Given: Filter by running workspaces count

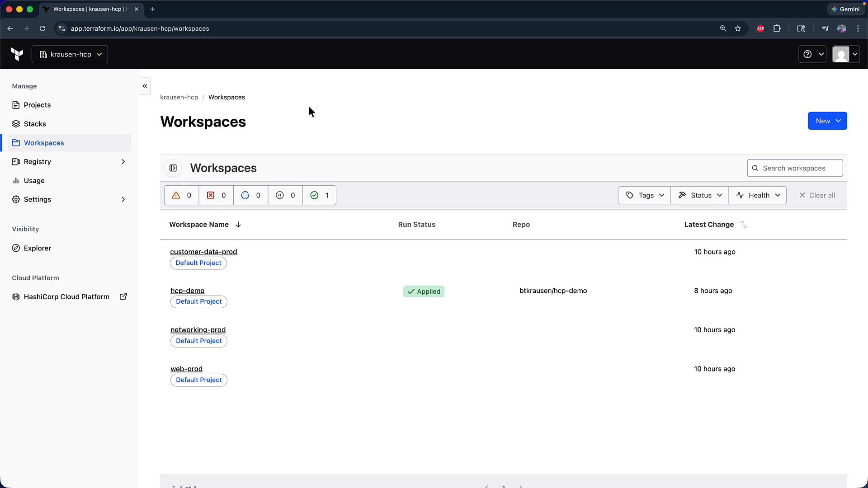Looking at the screenshot, I should pos(251,195).
